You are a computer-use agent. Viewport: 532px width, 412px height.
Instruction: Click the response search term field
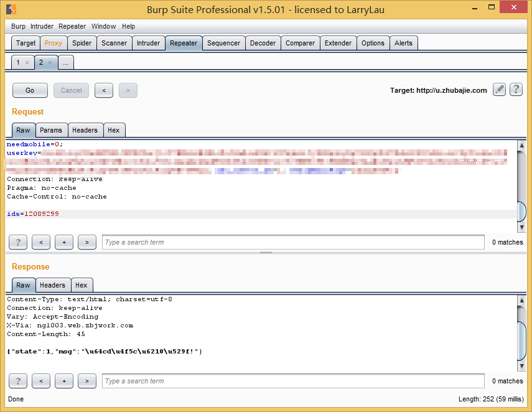click(293, 381)
